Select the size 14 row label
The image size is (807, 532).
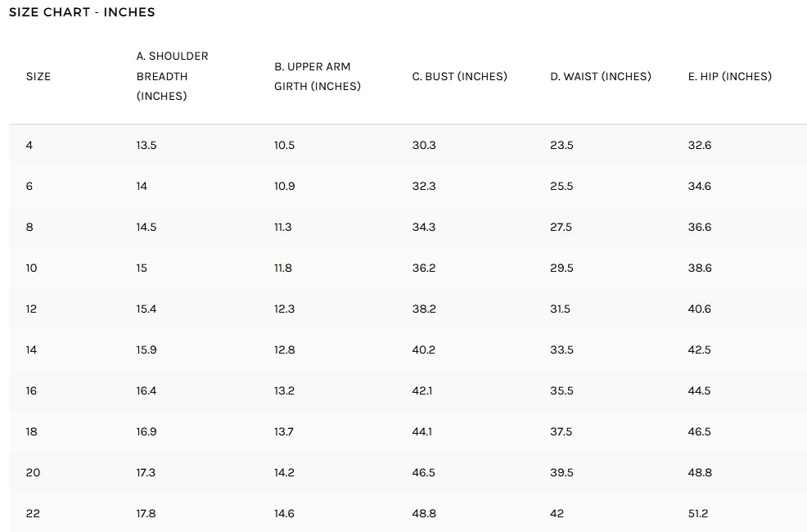pos(31,349)
